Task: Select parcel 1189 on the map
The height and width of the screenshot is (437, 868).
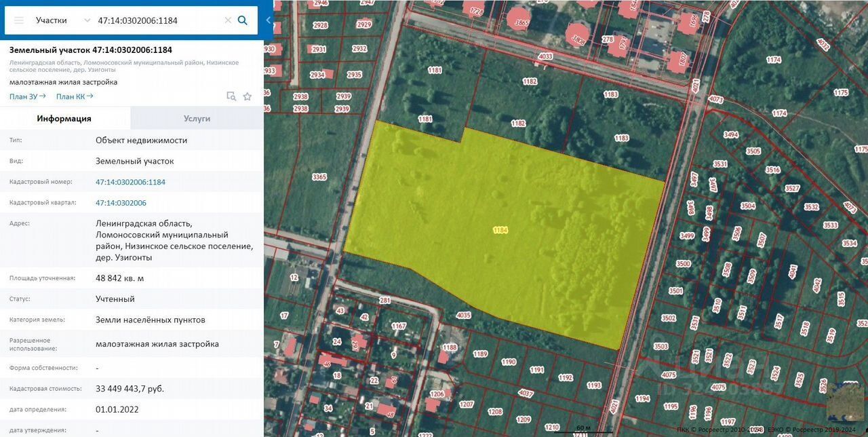Action: (x=480, y=354)
